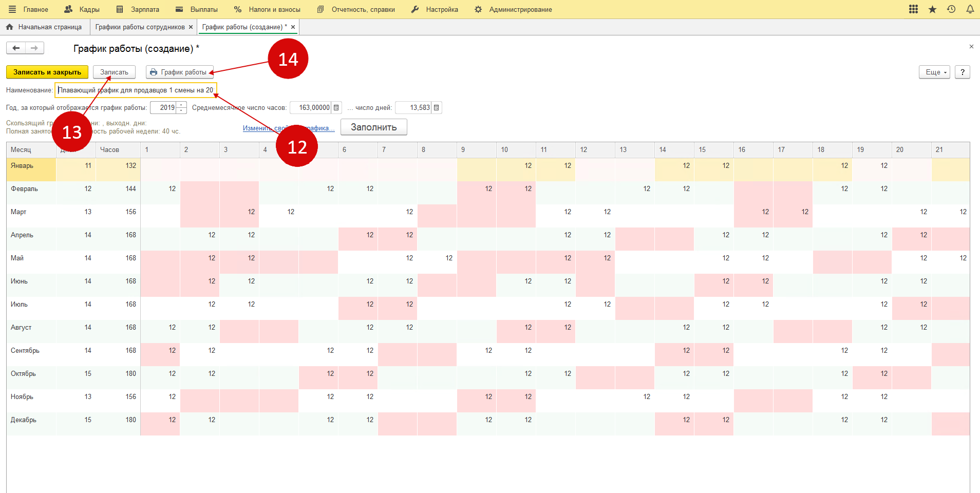This screenshot has width=980, height=493.
Task: Print via График работы button
Action: pyautogui.click(x=179, y=72)
